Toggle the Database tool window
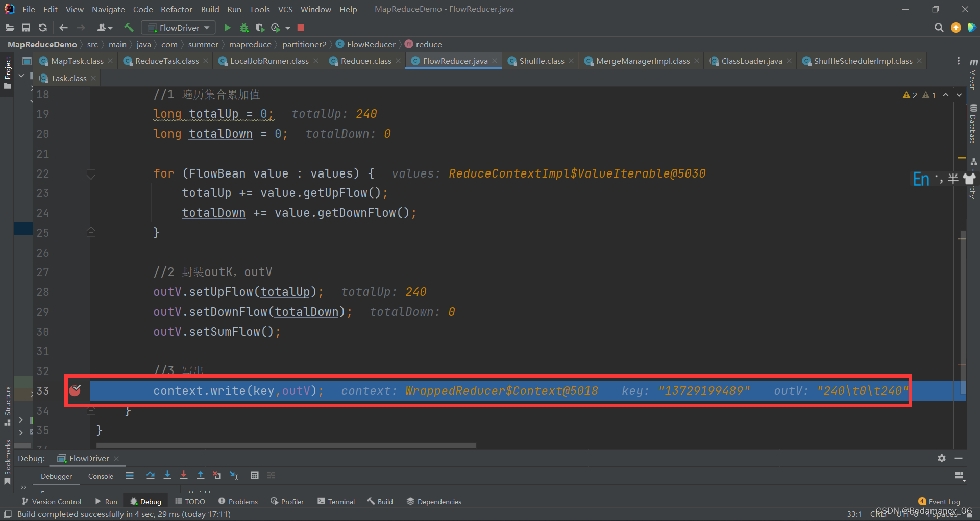Screen dimensions: 980x521 973,124
